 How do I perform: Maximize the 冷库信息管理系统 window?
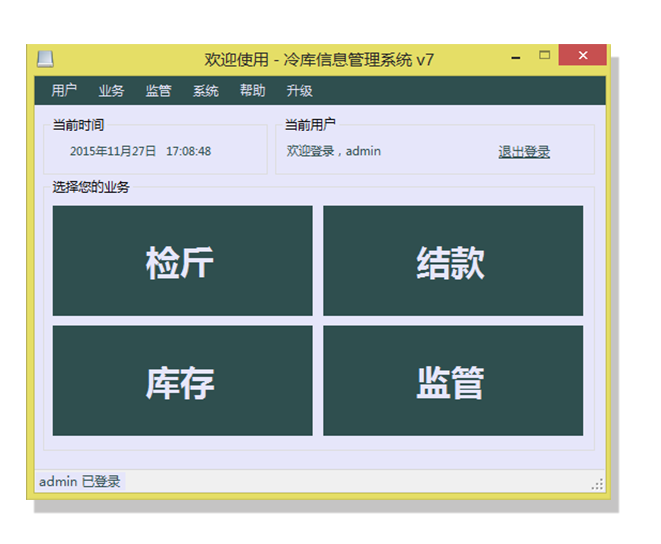click(545, 56)
